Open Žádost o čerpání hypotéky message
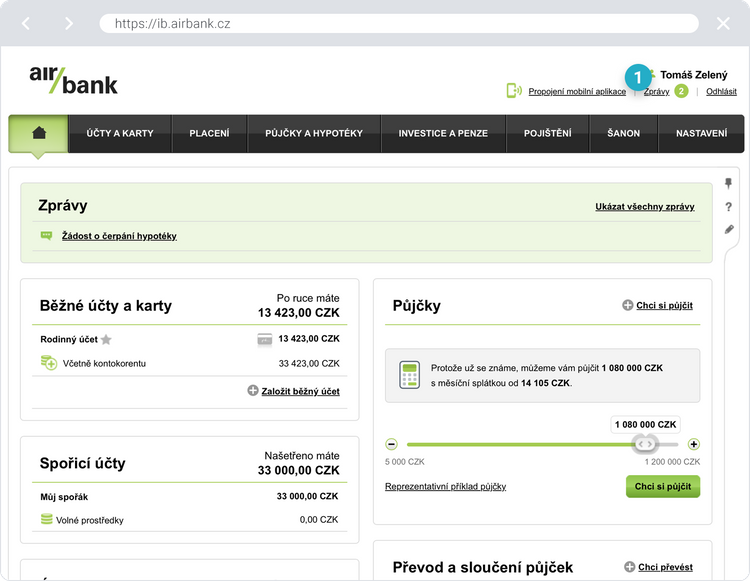 [119, 236]
